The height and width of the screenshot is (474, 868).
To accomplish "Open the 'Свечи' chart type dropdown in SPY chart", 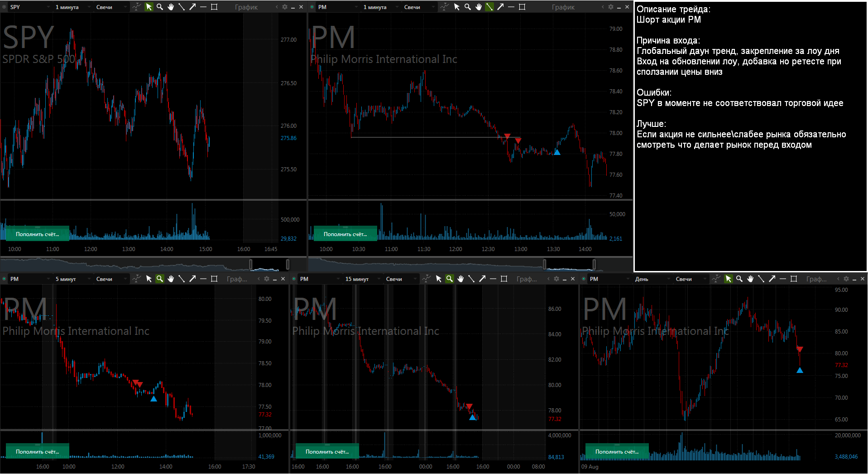I will coord(111,7).
